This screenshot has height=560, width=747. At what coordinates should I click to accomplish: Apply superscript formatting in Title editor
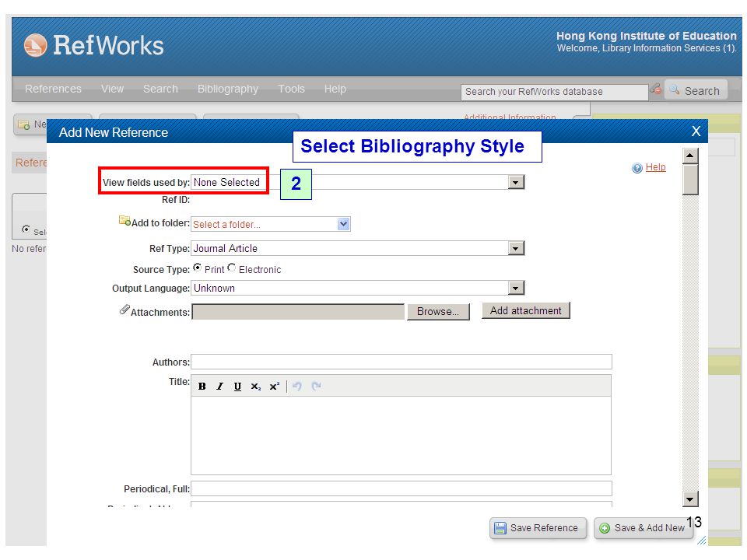click(x=275, y=387)
